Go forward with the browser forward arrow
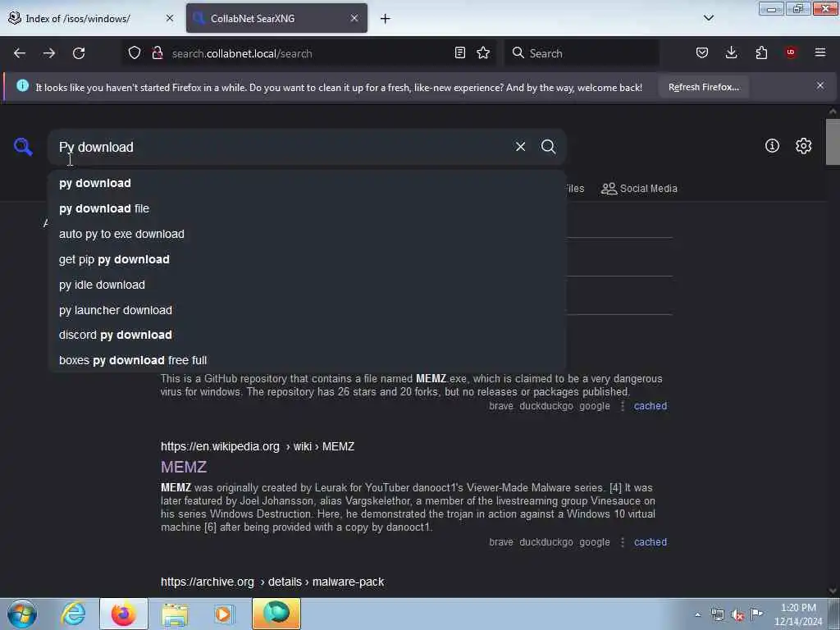 click(x=48, y=53)
